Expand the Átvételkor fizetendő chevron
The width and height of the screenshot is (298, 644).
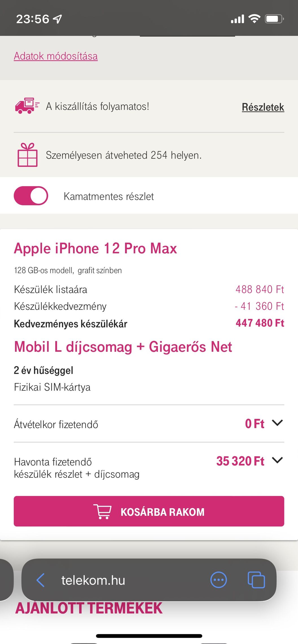[x=277, y=423]
